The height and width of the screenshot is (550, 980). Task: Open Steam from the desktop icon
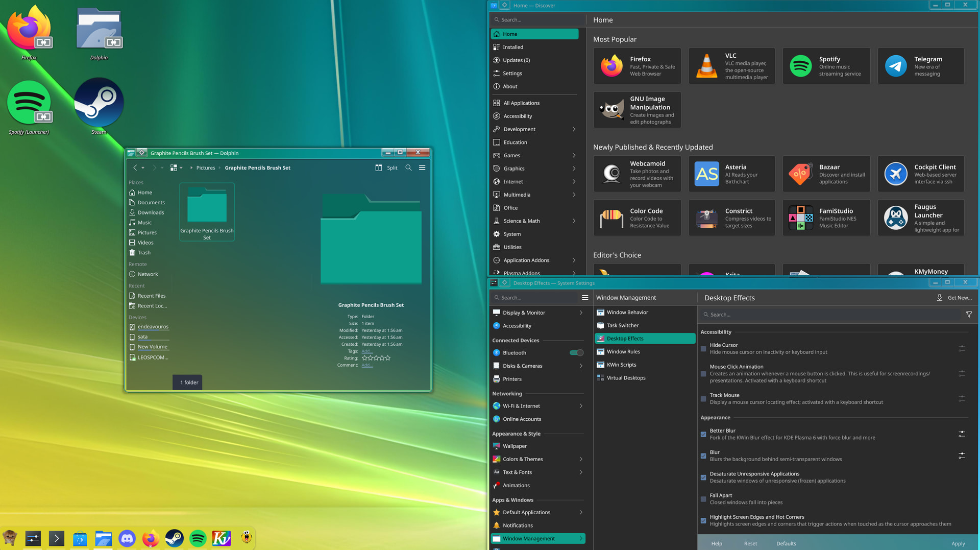pos(99,103)
